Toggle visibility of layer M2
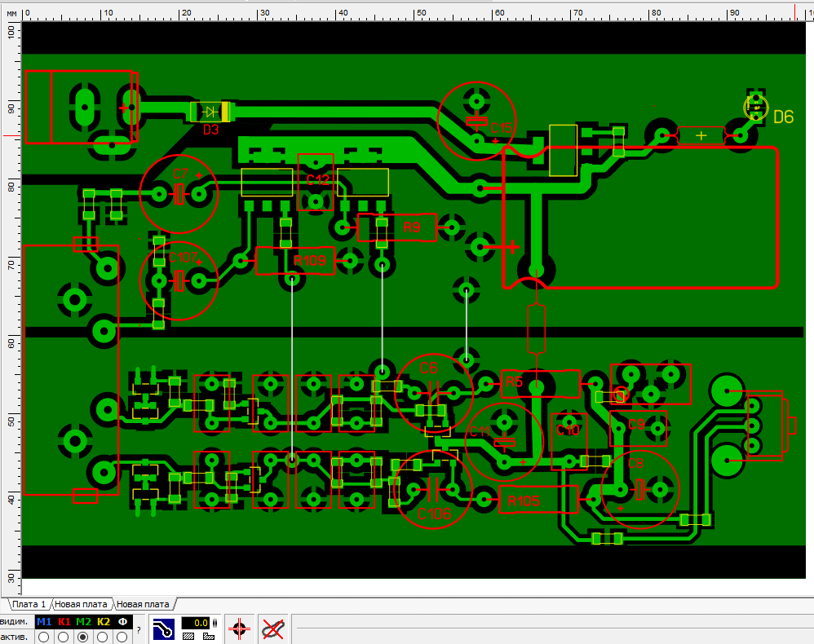Image resolution: width=814 pixels, height=644 pixels. pyautogui.click(x=83, y=622)
